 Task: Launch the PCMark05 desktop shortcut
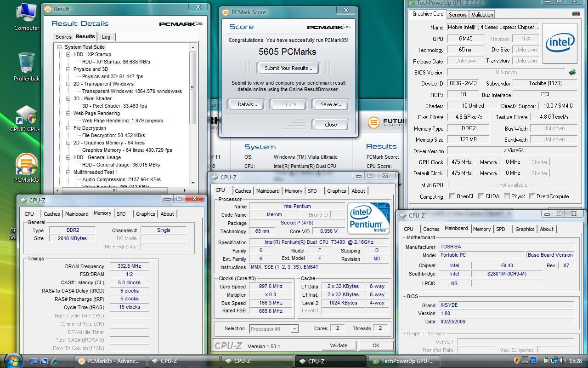coord(26,168)
